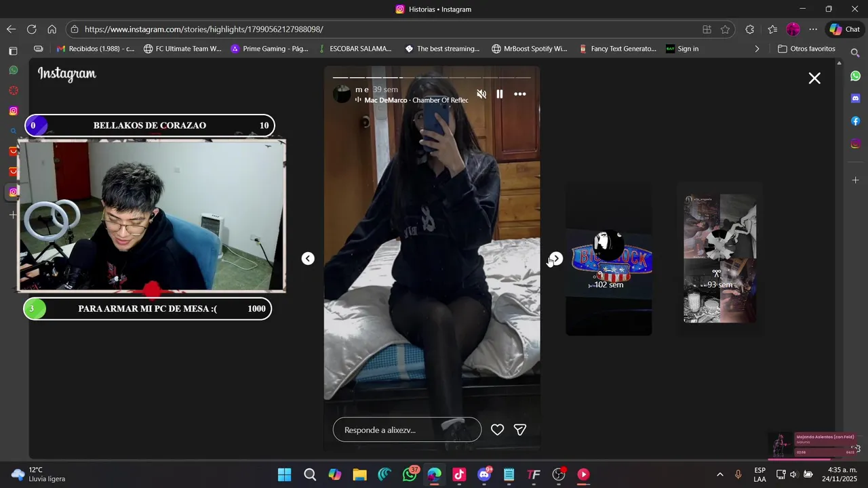Switch to the upper Instagram vertical tab
The image size is (868, 488).
pos(13,111)
